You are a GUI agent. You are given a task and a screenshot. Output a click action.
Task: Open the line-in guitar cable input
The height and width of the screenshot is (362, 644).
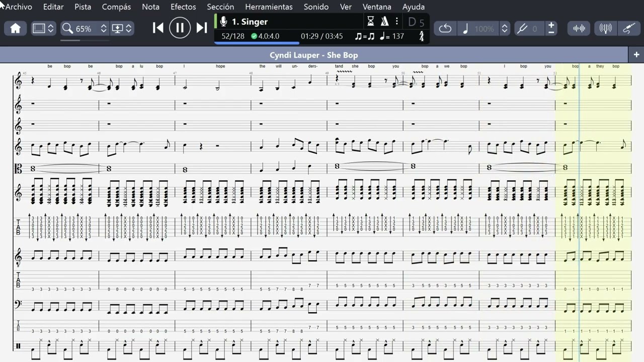point(629,29)
